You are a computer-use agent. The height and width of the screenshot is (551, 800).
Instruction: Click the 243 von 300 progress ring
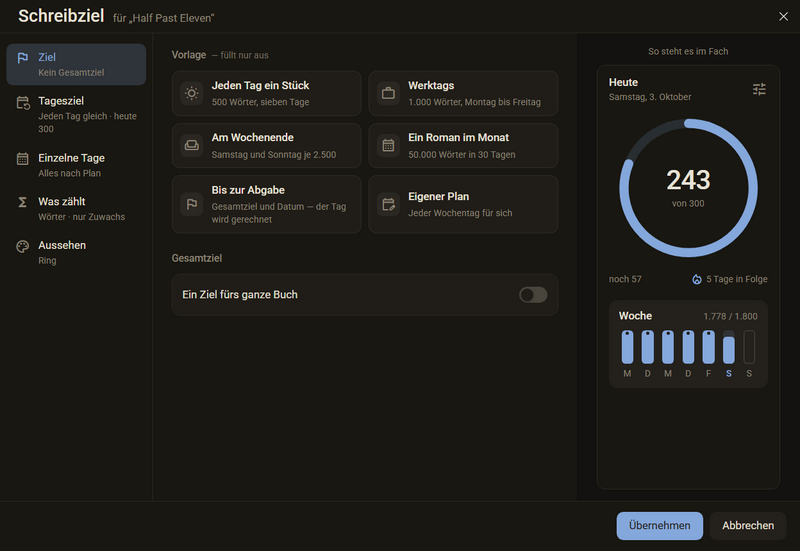click(688, 188)
